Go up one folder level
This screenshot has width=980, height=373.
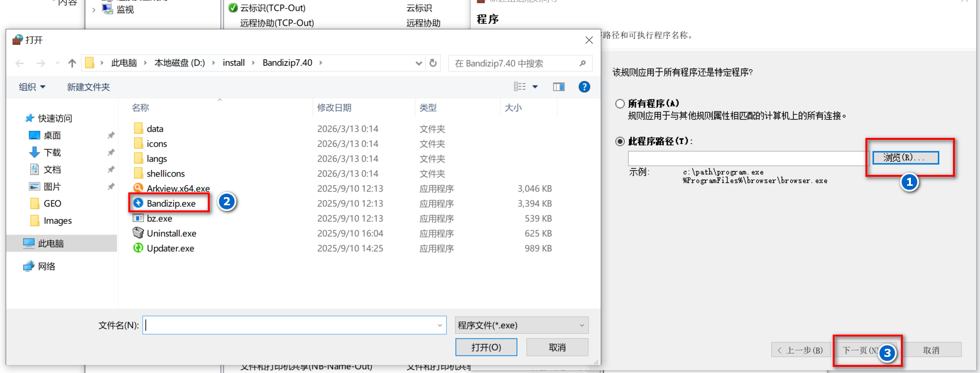pyautogui.click(x=72, y=63)
